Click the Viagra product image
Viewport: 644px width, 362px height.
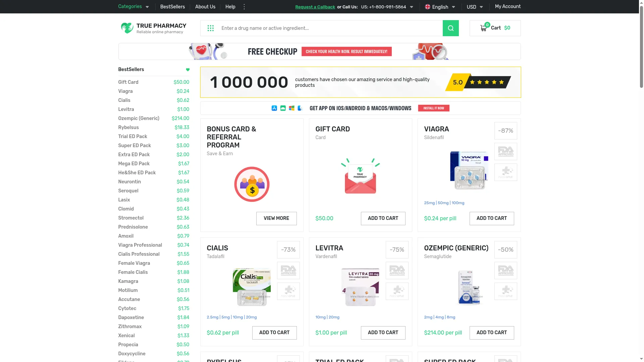point(469,170)
